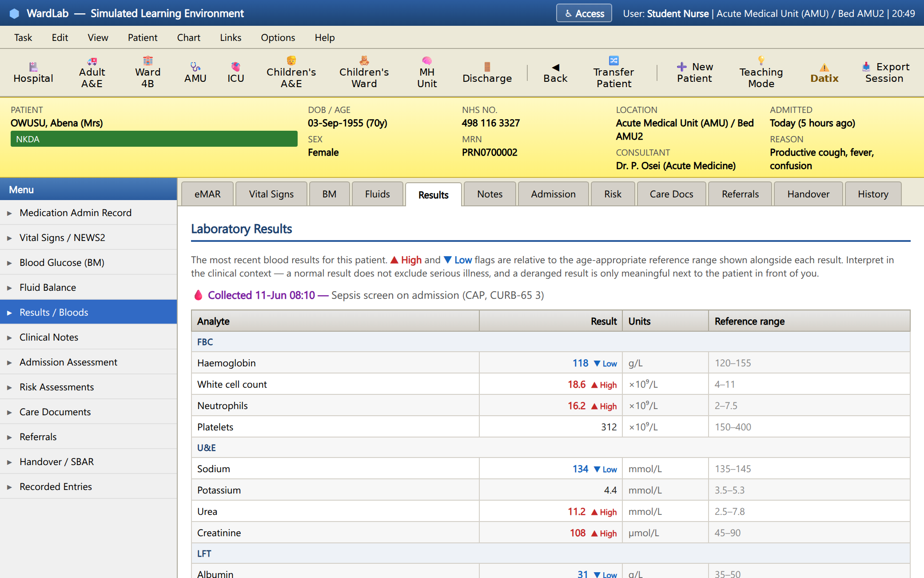Viewport: 924px width, 578px height.
Task: Open the Children's Ward
Action: point(364,73)
